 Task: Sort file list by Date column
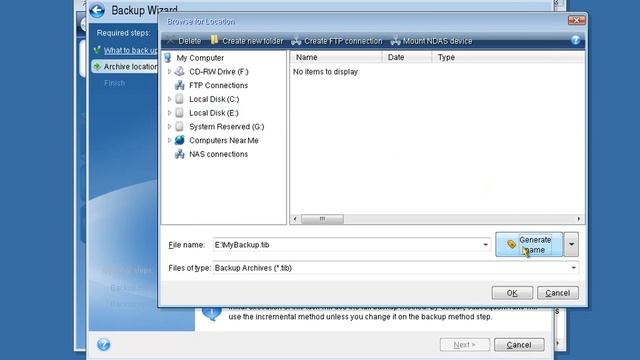pyautogui.click(x=407, y=58)
